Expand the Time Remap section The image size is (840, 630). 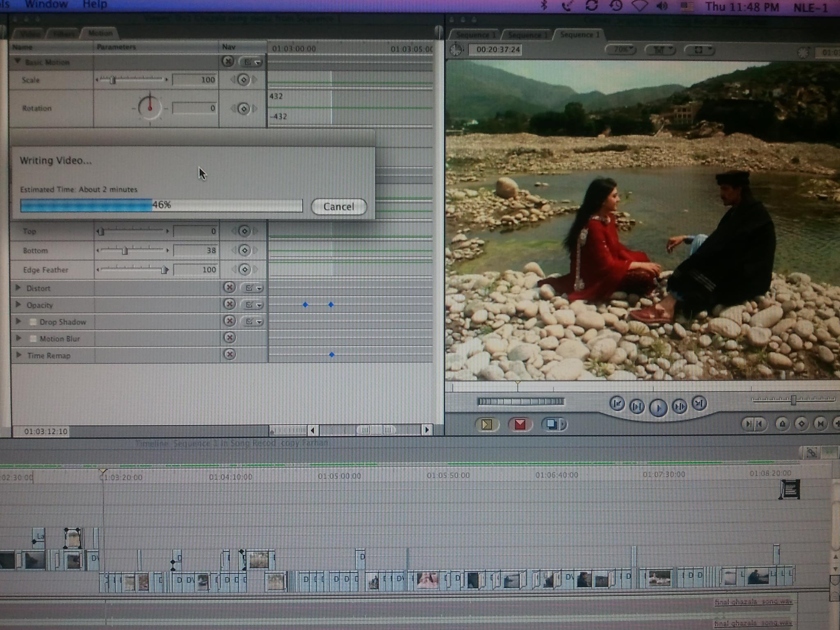pyautogui.click(x=18, y=355)
